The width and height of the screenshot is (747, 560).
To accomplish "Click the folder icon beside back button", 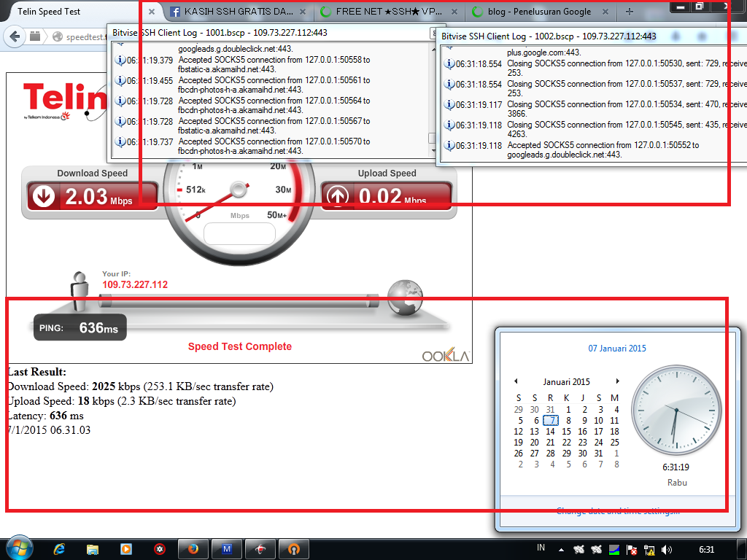I will click(35, 36).
